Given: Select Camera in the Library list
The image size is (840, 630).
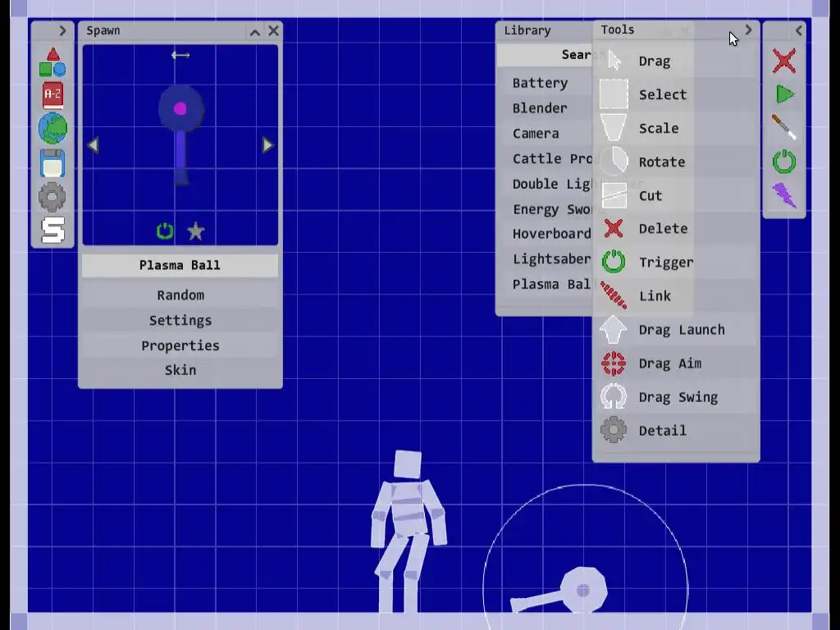Looking at the screenshot, I should 545,134.
